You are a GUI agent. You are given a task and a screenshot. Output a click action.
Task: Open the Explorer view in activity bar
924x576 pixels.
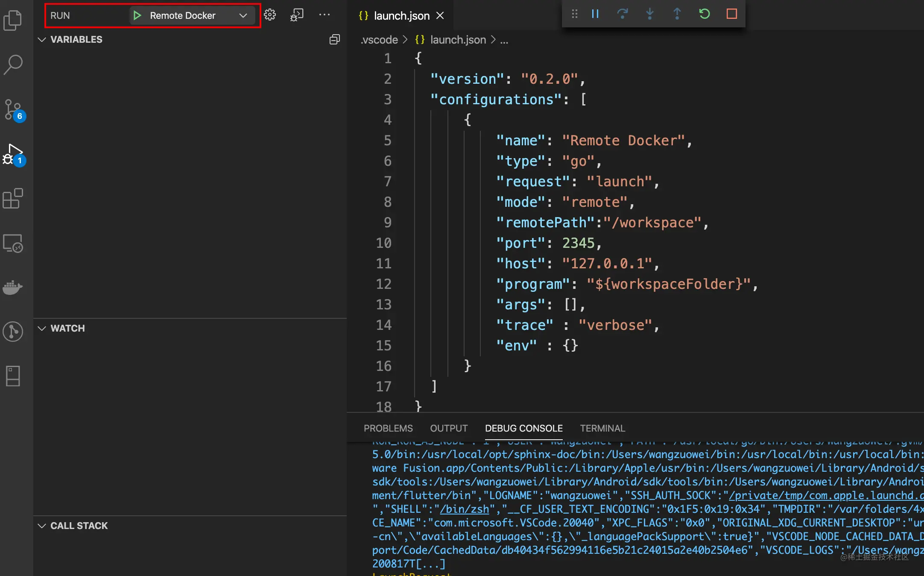point(13,20)
